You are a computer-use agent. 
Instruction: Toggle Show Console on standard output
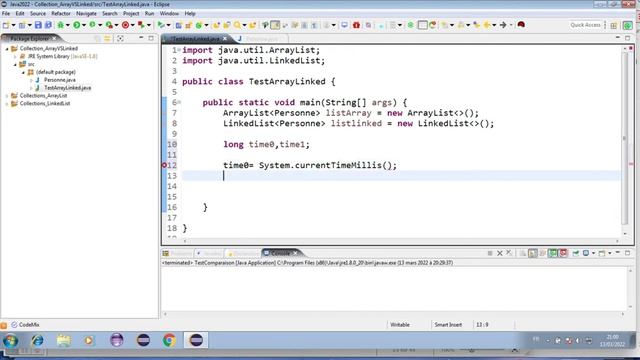[553, 253]
